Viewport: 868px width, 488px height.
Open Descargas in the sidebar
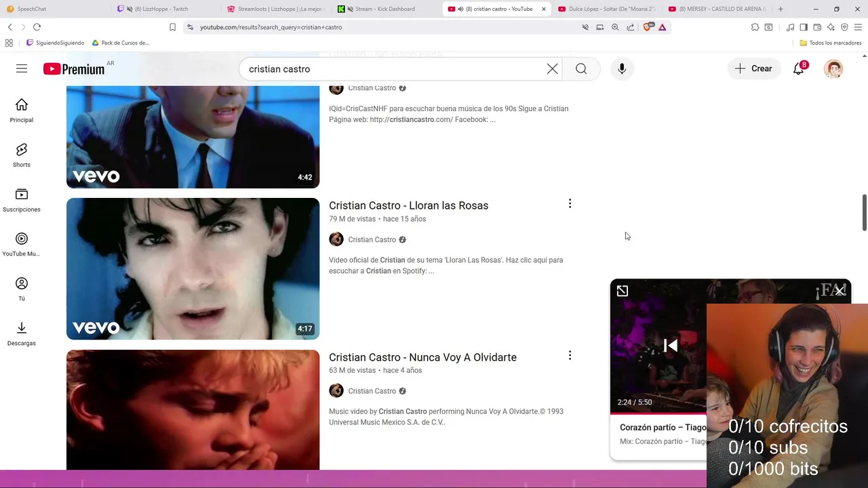coord(22,333)
